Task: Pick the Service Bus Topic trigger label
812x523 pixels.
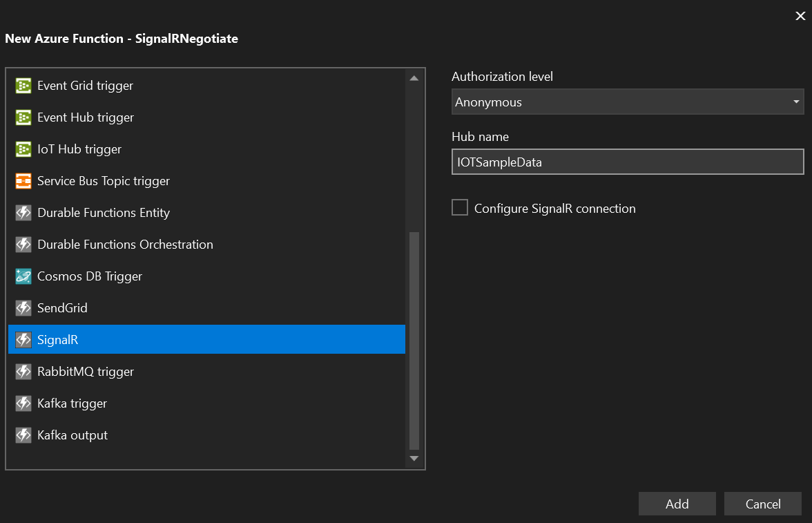Action: [104, 181]
